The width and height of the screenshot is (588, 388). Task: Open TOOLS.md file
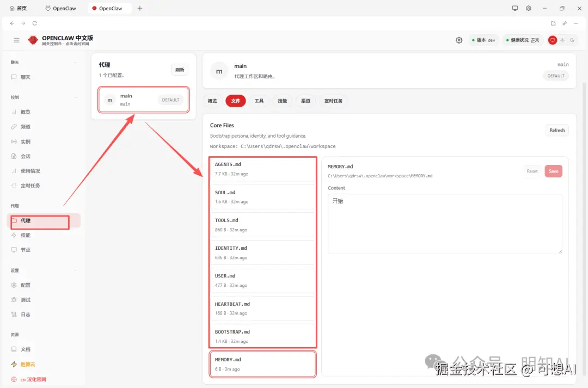click(x=263, y=225)
